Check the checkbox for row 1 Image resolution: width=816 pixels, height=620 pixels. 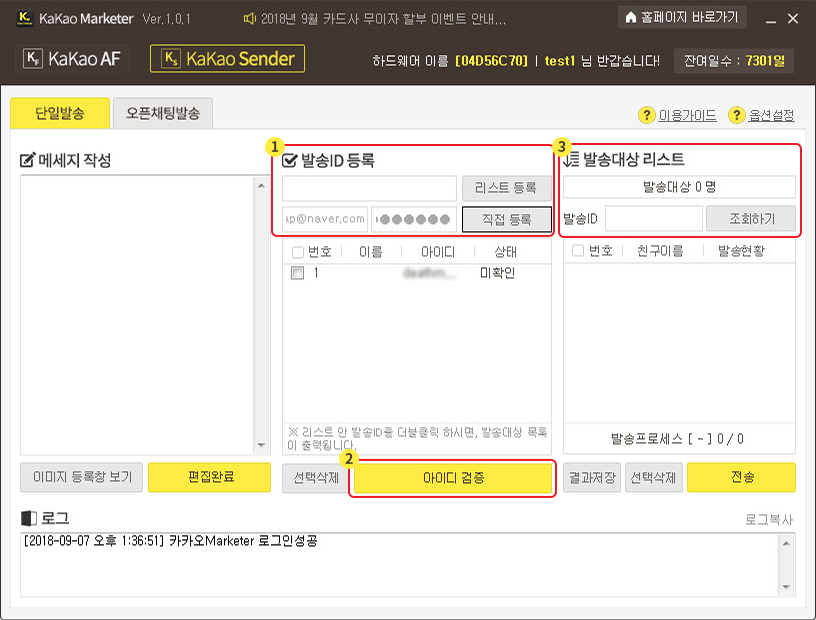point(297,273)
